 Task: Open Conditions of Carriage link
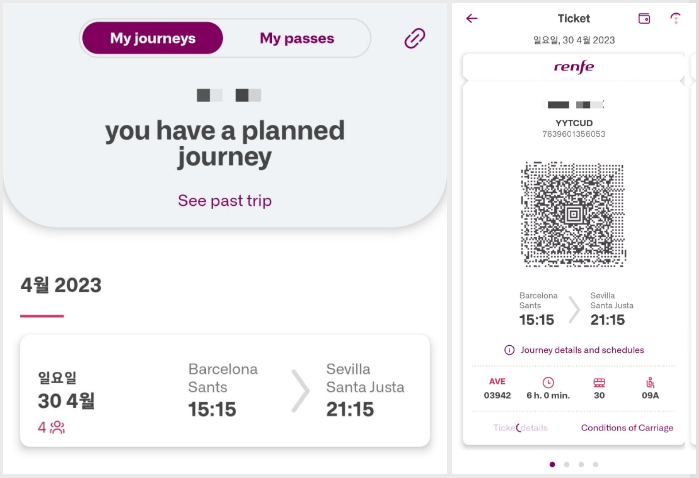click(627, 428)
